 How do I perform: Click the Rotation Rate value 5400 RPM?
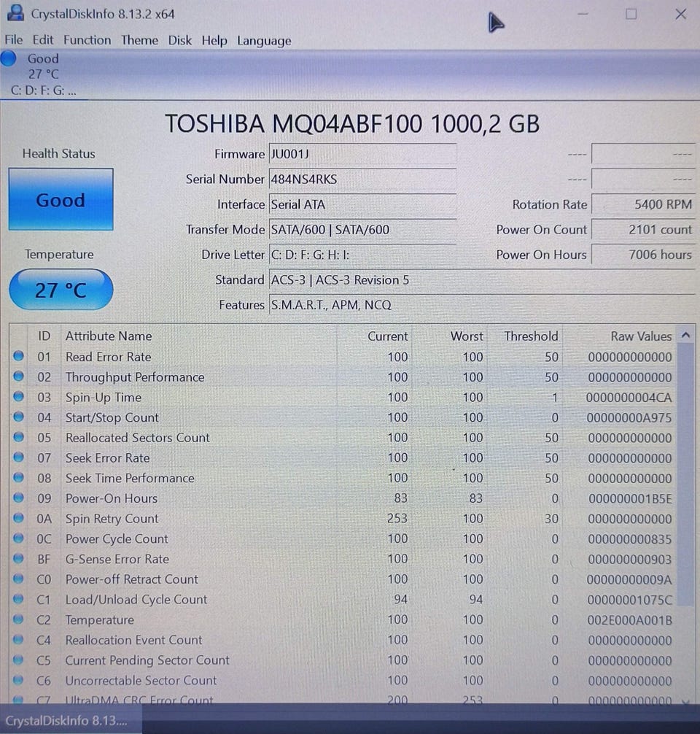[643, 204]
